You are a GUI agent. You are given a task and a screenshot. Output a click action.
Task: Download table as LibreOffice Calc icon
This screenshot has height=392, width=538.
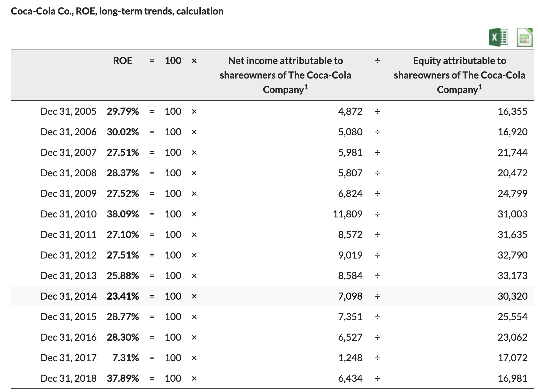pos(525,37)
